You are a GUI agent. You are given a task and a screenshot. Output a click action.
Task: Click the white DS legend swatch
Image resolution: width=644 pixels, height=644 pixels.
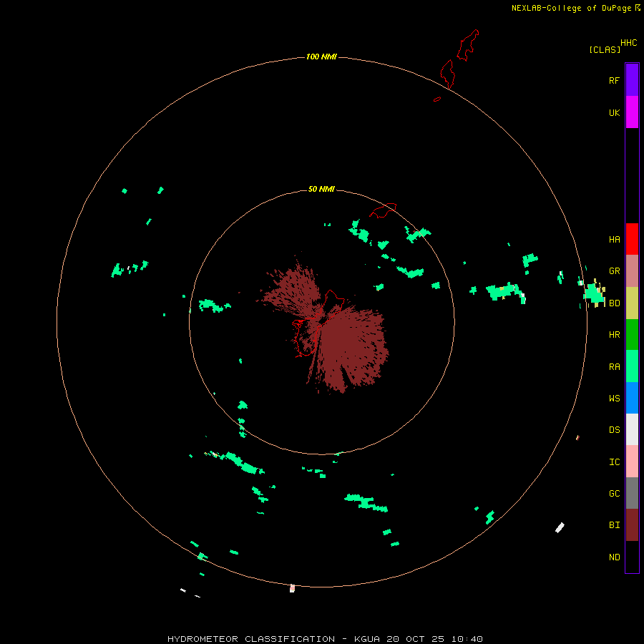[632, 429]
